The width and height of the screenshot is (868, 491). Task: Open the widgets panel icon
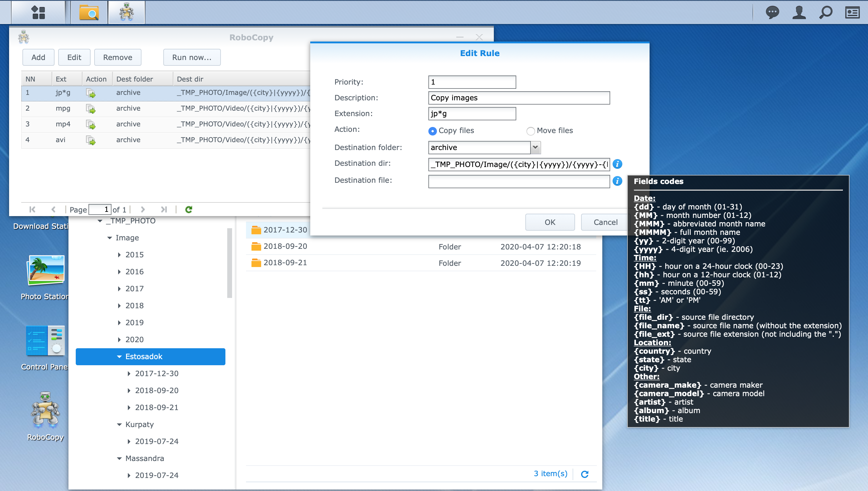coord(852,13)
